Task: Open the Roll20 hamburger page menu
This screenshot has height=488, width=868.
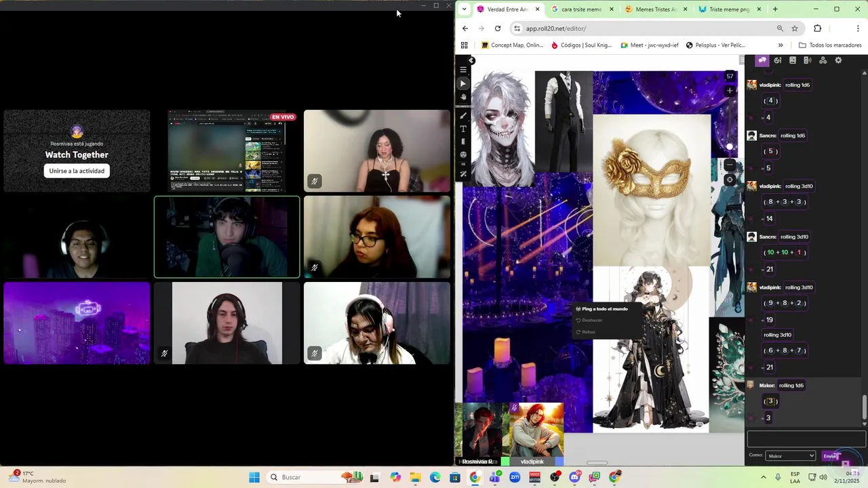Action: pos(463,70)
